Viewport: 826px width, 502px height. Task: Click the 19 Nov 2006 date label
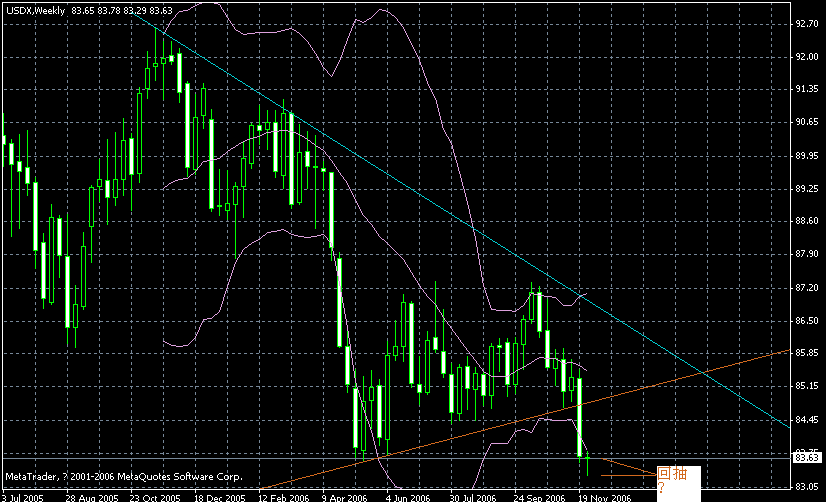pyautogui.click(x=604, y=498)
